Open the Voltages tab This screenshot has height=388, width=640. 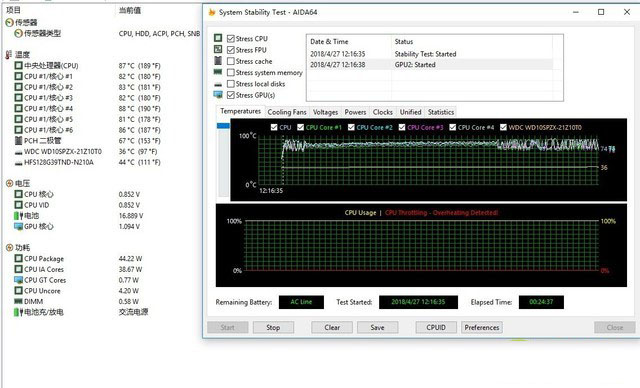[x=325, y=112]
